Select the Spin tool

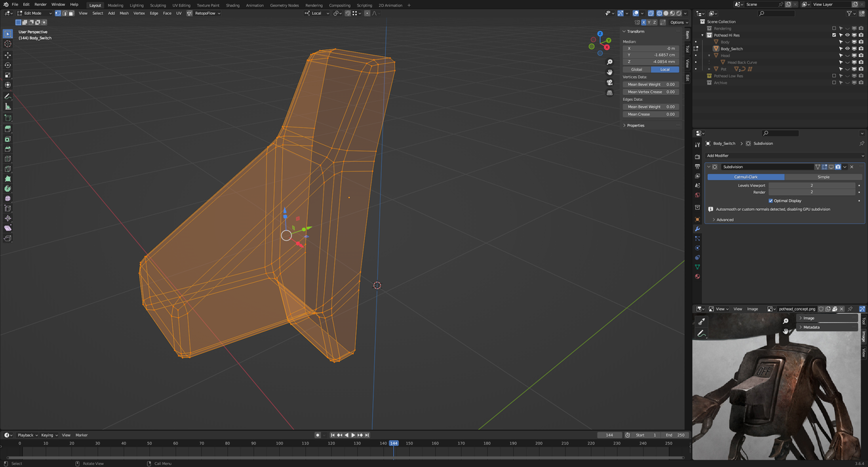point(8,188)
